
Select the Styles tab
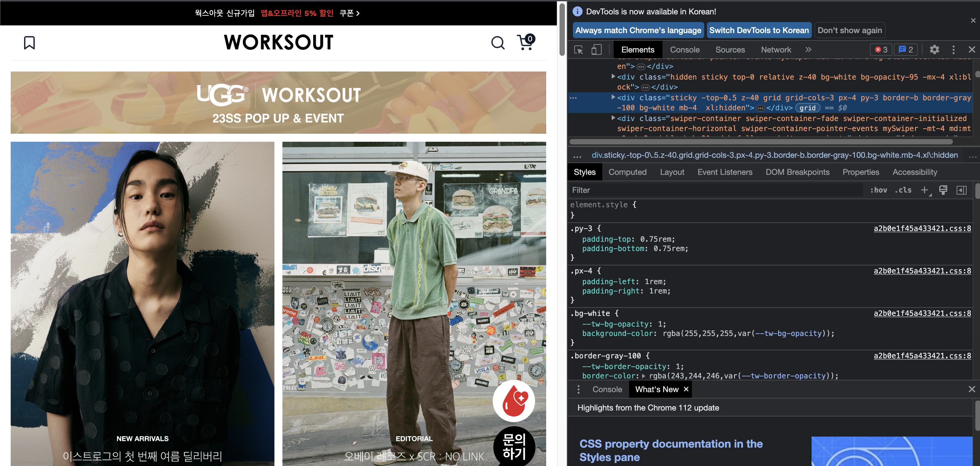coord(584,172)
